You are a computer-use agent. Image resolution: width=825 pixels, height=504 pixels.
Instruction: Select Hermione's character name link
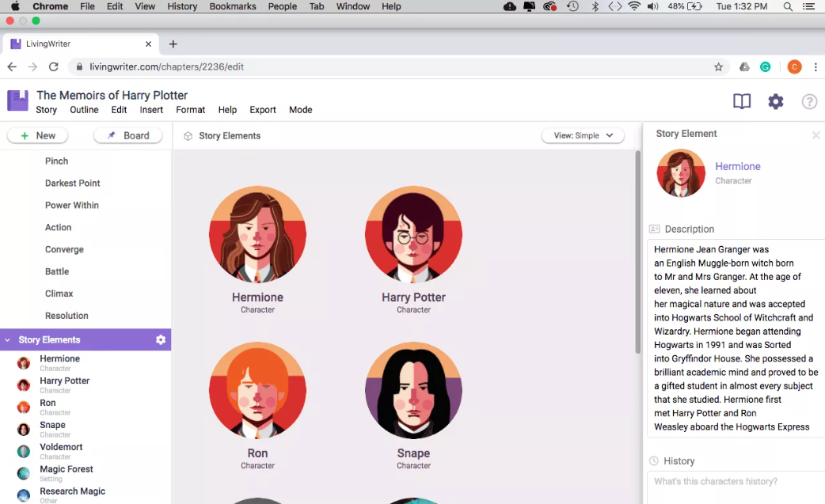738,166
